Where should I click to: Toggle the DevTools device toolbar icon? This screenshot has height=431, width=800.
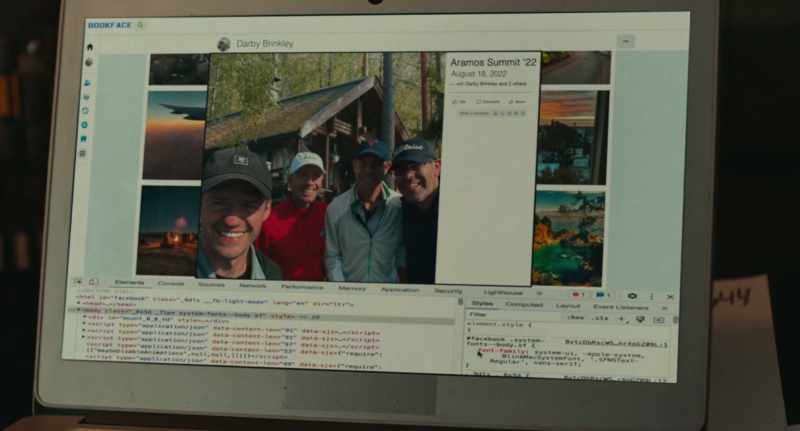coord(93,282)
